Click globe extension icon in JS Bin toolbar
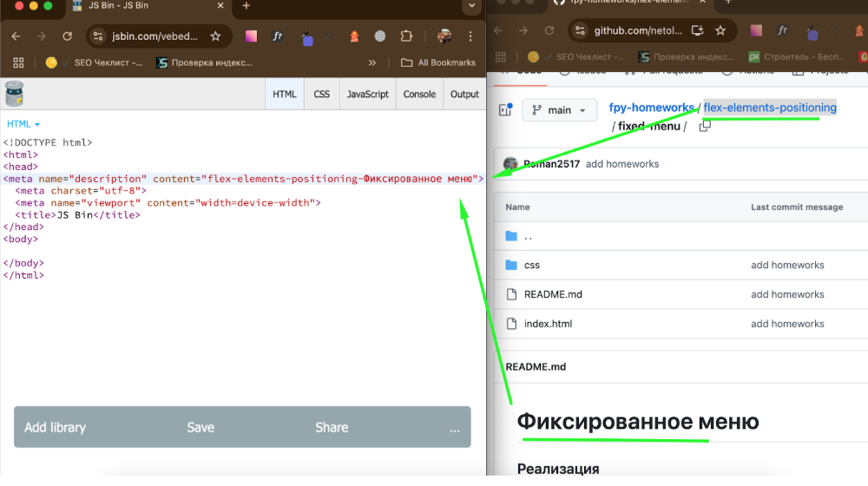Viewport: 868px width, 486px height. tap(380, 36)
